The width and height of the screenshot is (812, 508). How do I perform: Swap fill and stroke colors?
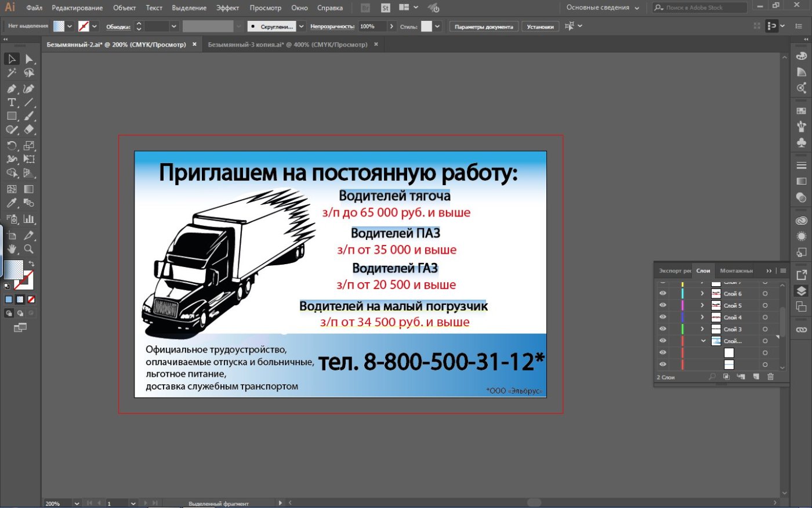click(31, 264)
